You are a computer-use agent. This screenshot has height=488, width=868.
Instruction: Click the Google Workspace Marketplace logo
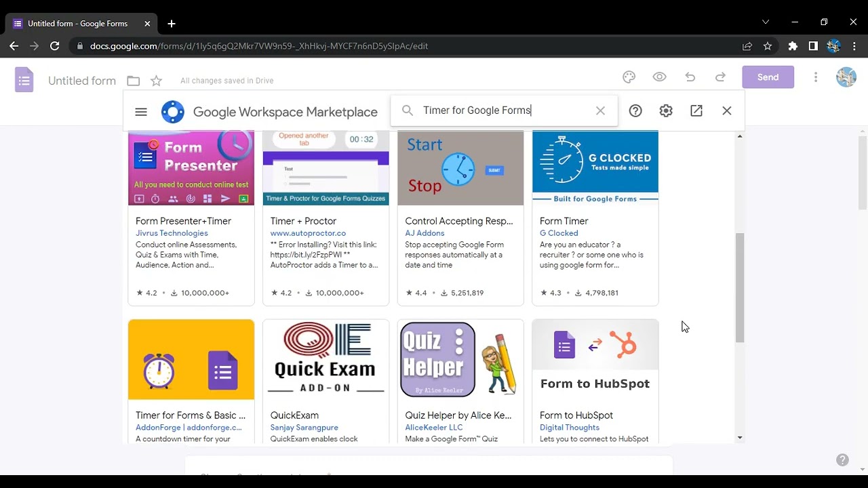click(x=173, y=112)
